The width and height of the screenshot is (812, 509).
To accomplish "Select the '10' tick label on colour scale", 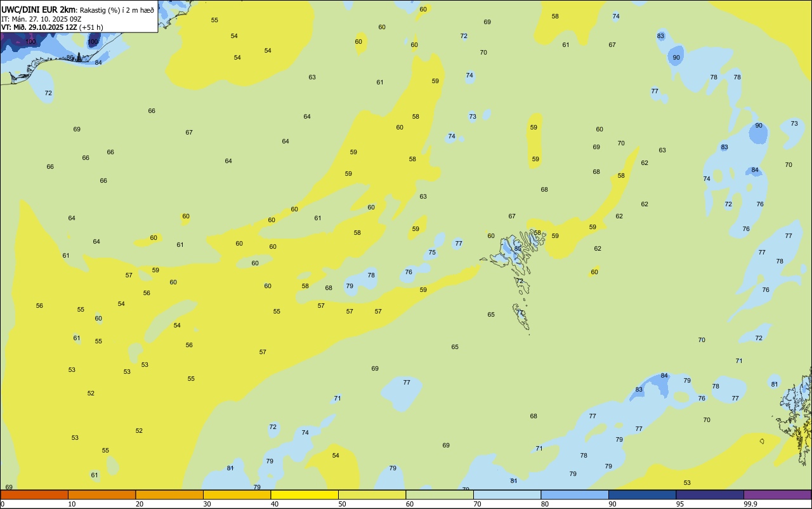I will pyautogui.click(x=72, y=504).
